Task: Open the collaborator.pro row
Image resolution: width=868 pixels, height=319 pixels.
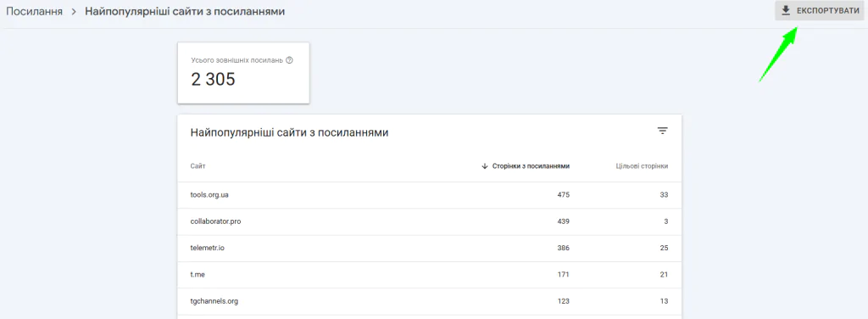Action: click(x=430, y=221)
